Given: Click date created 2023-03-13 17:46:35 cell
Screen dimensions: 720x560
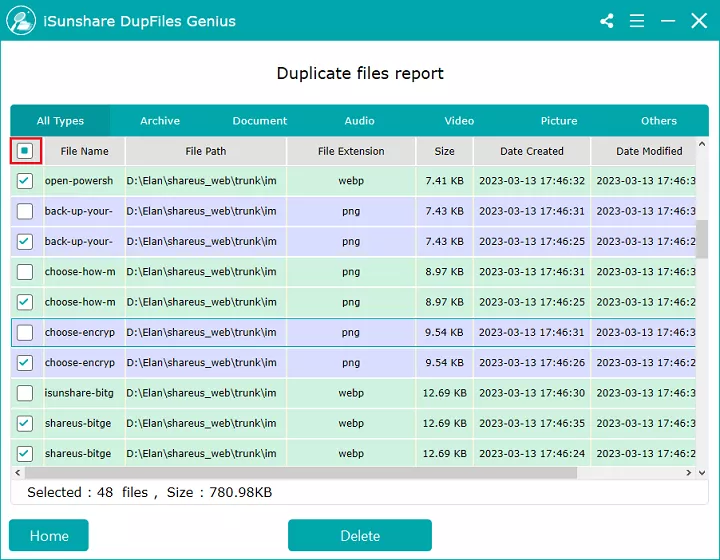Looking at the screenshot, I should [532, 423].
